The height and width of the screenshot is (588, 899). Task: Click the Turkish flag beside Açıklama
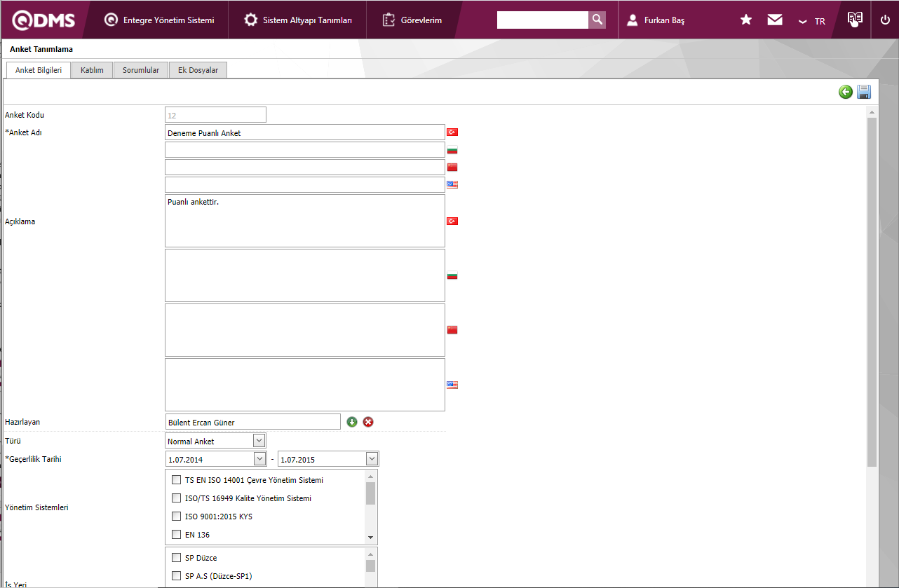[x=452, y=221]
